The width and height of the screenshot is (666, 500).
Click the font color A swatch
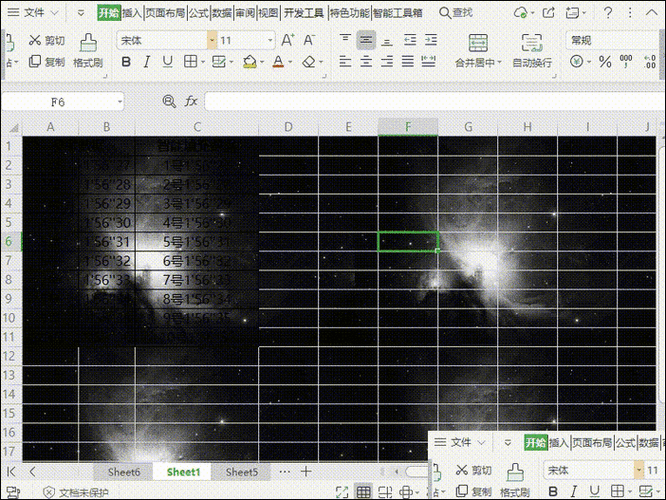click(x=278, y=62)
